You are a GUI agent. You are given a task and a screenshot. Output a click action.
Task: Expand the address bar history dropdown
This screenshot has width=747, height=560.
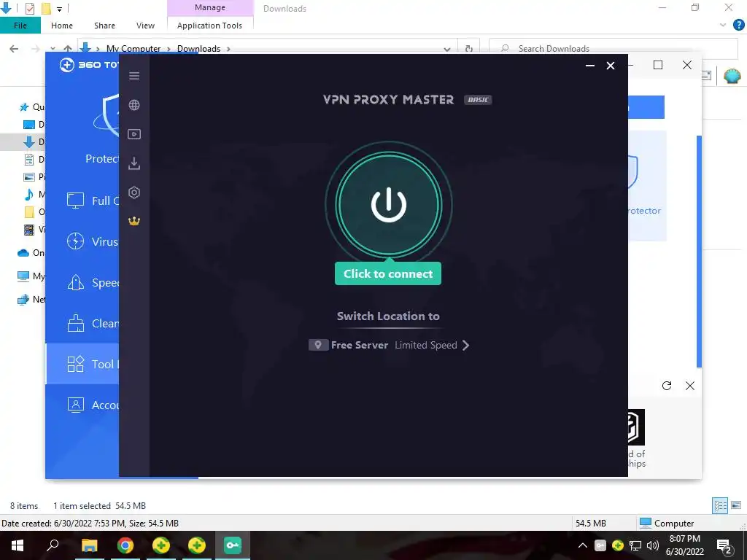(x=447, y=49)
